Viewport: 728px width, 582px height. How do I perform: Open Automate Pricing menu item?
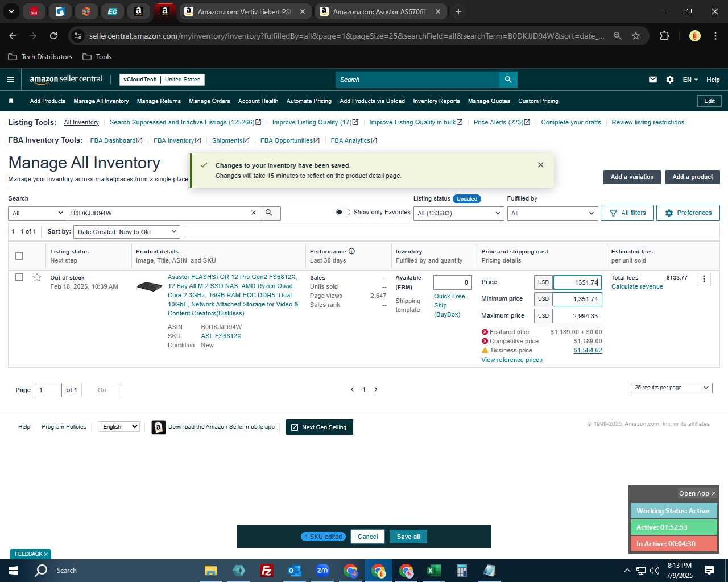pos(309,101)
